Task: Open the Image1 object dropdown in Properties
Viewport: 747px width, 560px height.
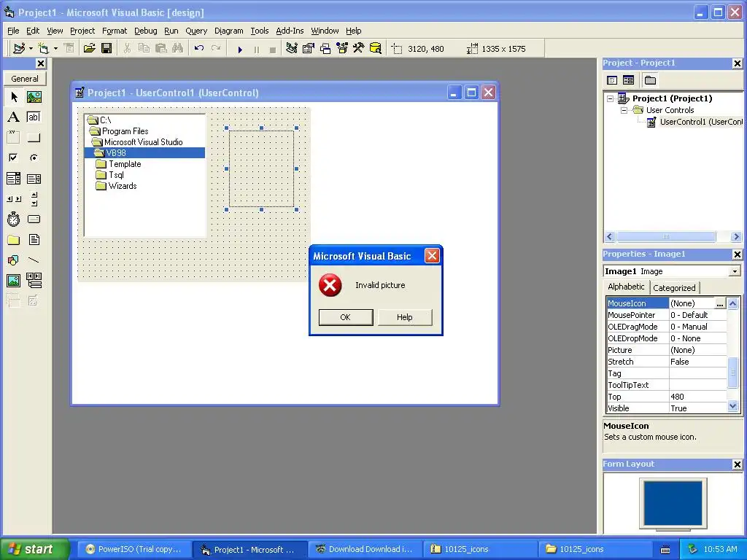Action: pos(735,271)
